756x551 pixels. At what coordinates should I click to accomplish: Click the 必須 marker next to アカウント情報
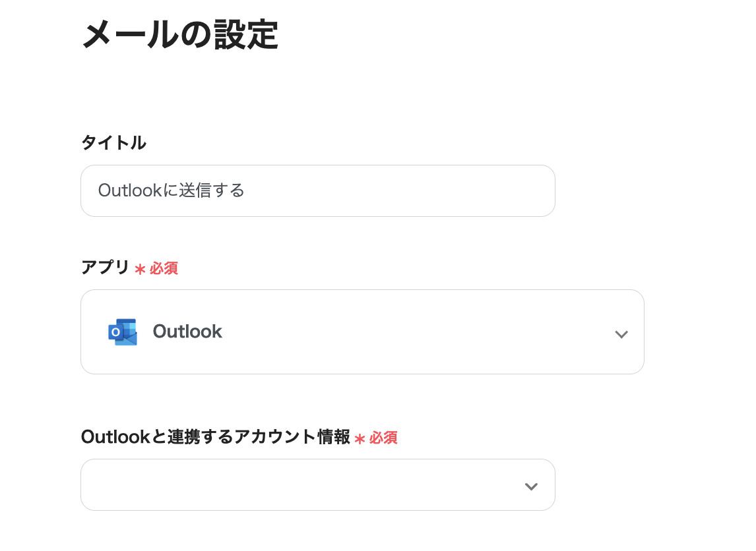coord(383,438)
